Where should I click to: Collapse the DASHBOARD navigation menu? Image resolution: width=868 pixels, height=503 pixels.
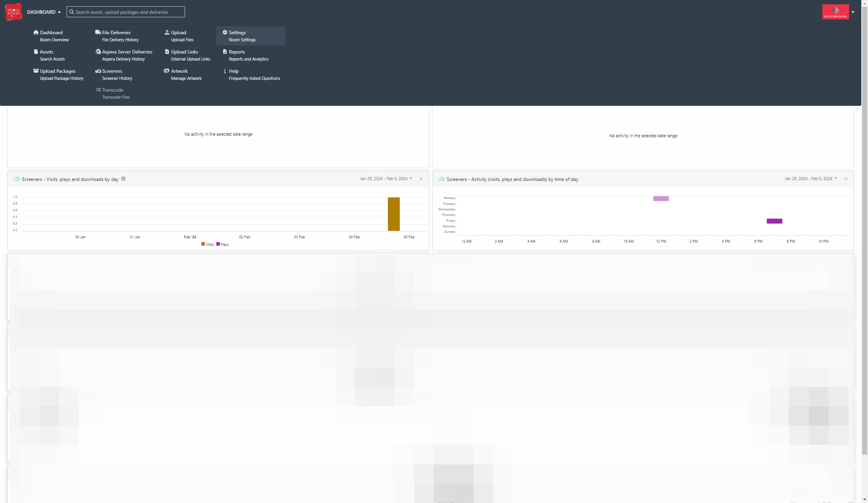pyautogui.click(x=44, y=12)
